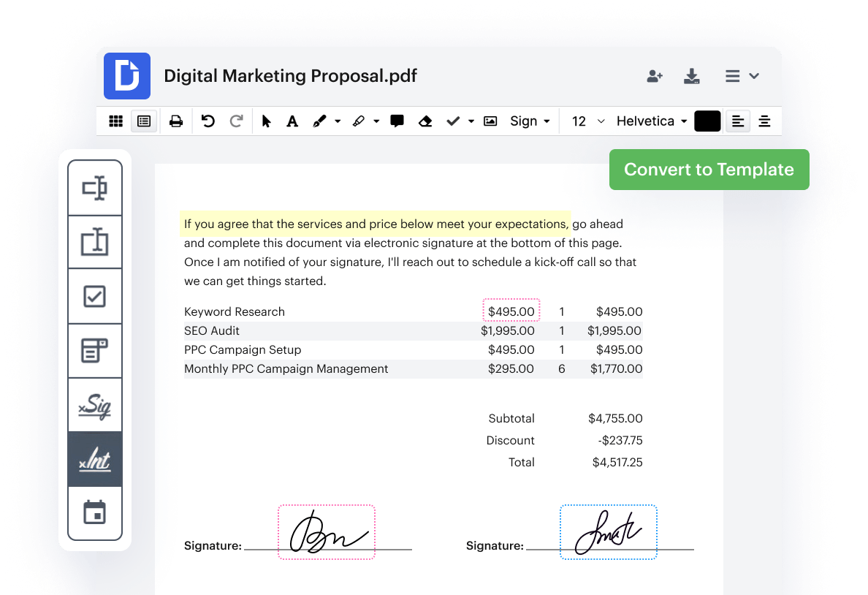The height and width of the screenshot is (595, 868).
Task: Undo the last action
Action: [208, 121]
